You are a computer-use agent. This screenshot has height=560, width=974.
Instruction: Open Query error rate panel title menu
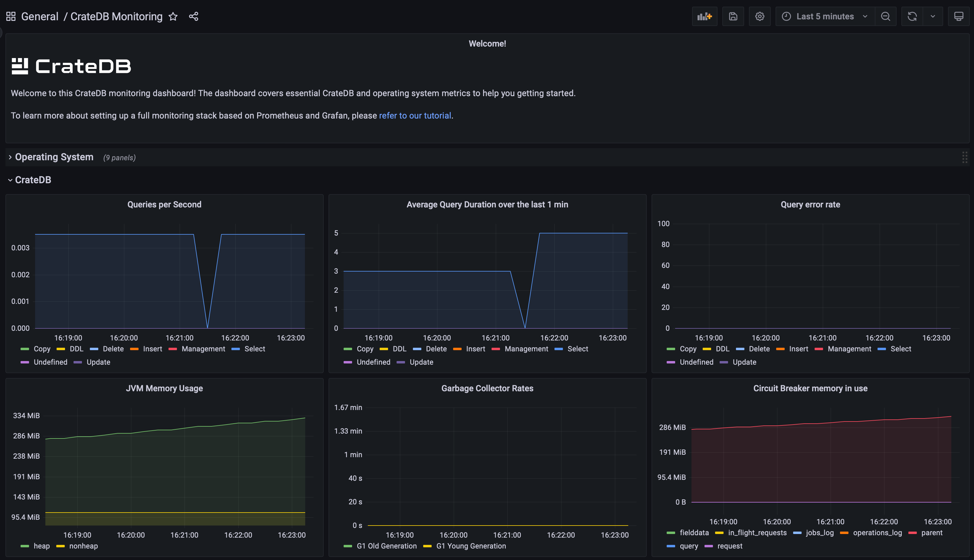point(810,205)
